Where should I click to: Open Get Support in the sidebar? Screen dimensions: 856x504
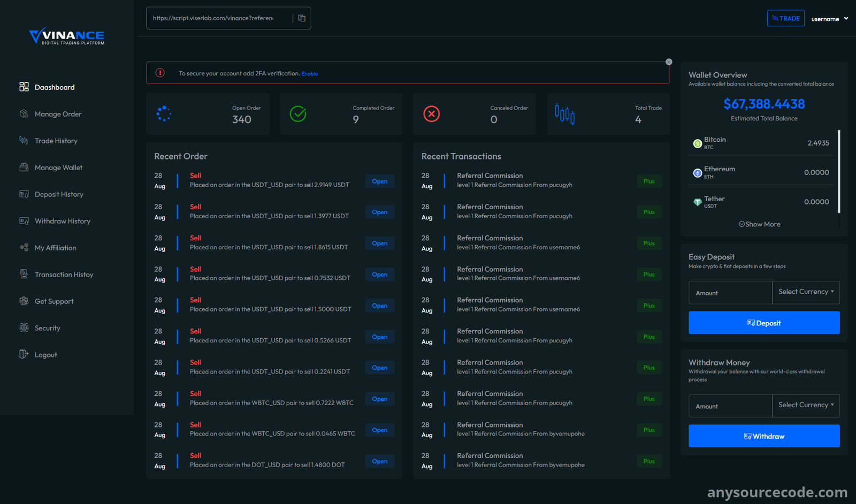[x=54, y=301]
